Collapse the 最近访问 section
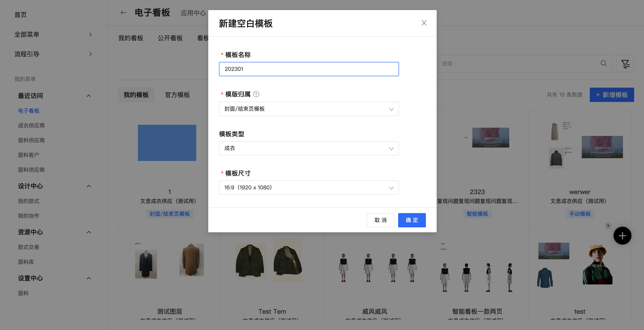Viewport: 644px width, 330px height. [89, 96]
